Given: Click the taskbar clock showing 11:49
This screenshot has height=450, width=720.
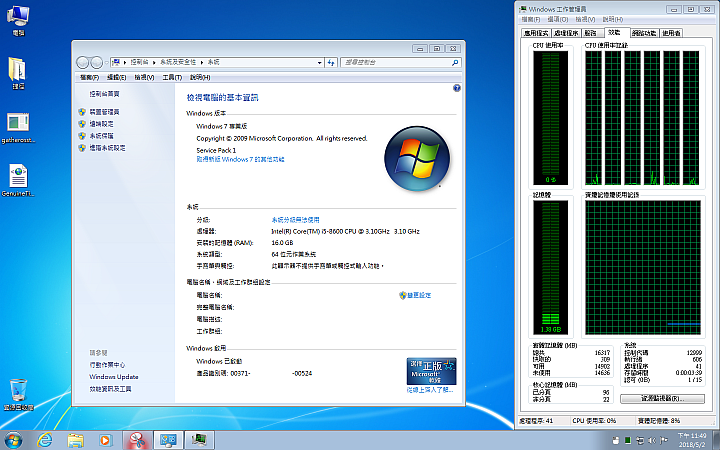Looking at the screenshot, I should click(692, 440).
